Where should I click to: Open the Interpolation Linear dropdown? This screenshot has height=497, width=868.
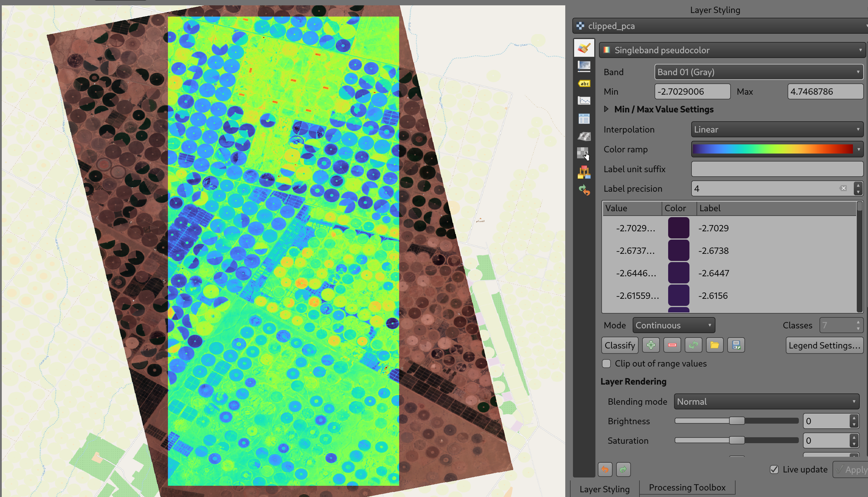click(x=777, y=129)
